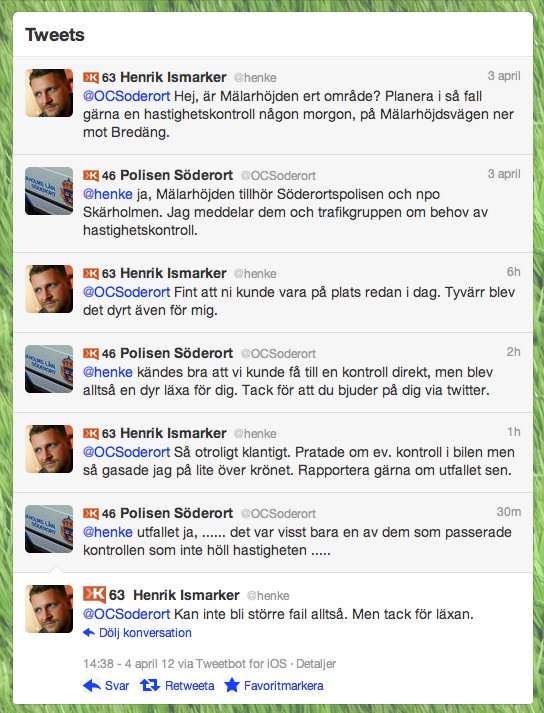Click the Klout badge on the 30m tweet
This screenshot has height=713, width=544.
(x=91, y=513)
